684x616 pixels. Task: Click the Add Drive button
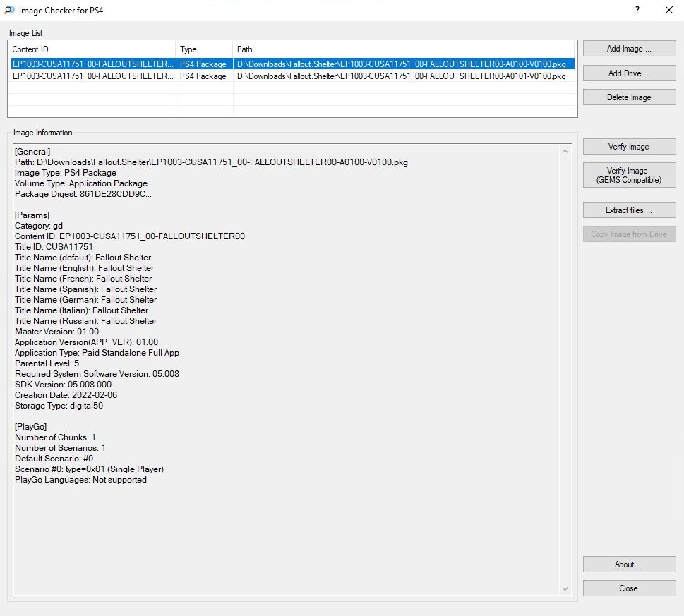click(x=629, y=73)
